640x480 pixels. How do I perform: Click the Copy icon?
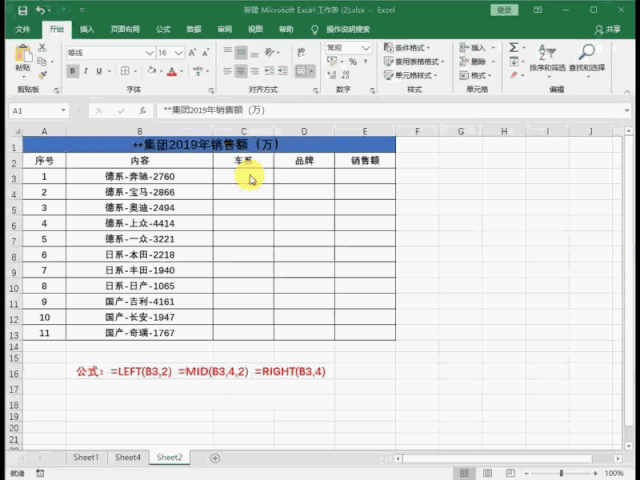[42, 61]
